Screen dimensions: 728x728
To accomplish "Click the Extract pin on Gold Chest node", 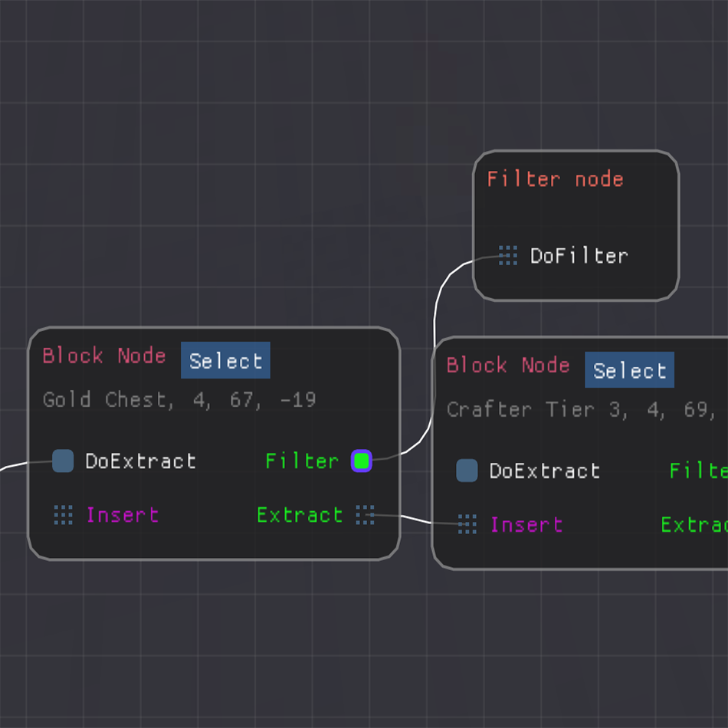I will [366, 516].
